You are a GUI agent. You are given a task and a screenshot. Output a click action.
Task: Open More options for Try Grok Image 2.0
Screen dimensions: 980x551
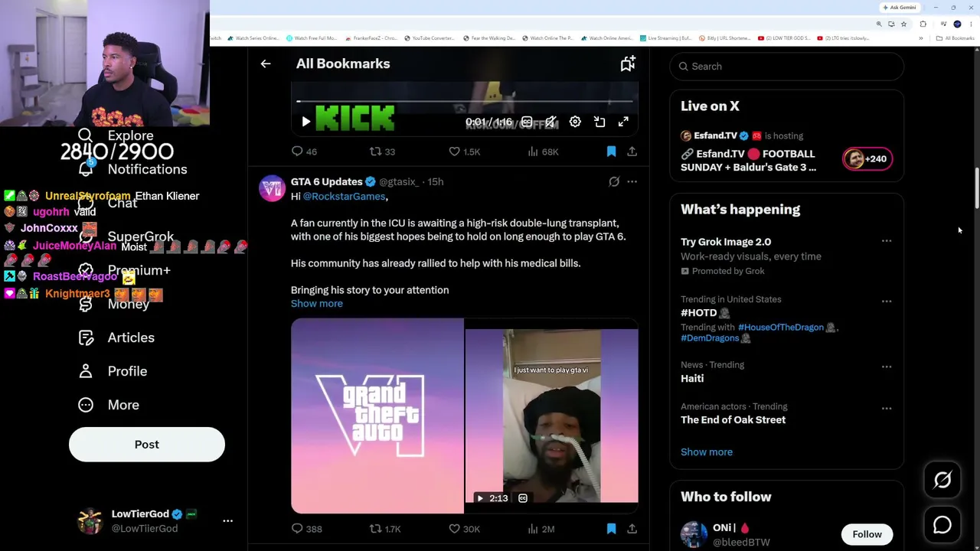coord(887,241)
